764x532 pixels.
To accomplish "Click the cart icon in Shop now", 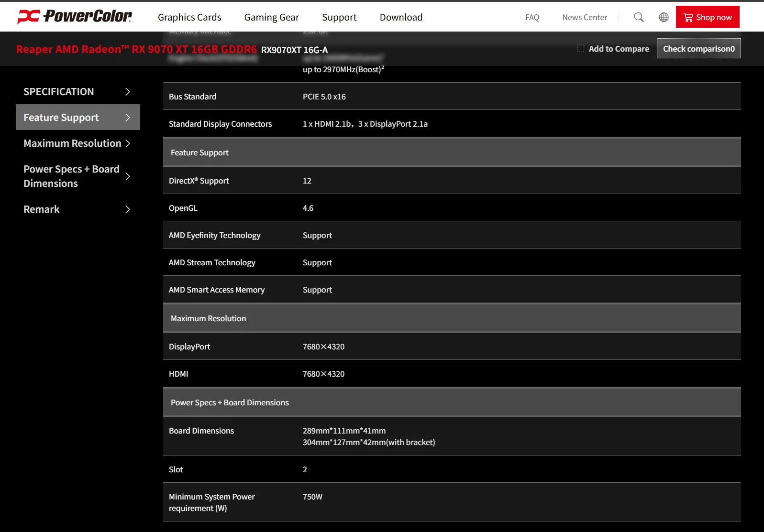I will click(x=688, y=17).
